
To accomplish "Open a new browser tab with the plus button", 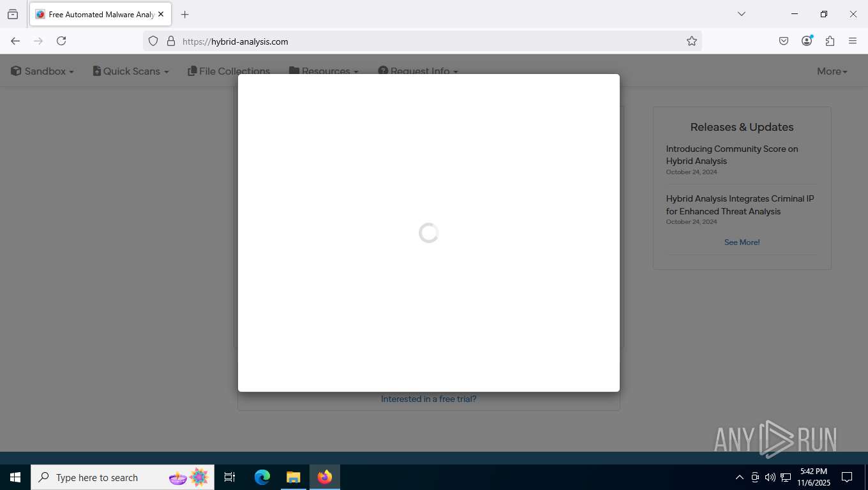I will pos(184,14).
